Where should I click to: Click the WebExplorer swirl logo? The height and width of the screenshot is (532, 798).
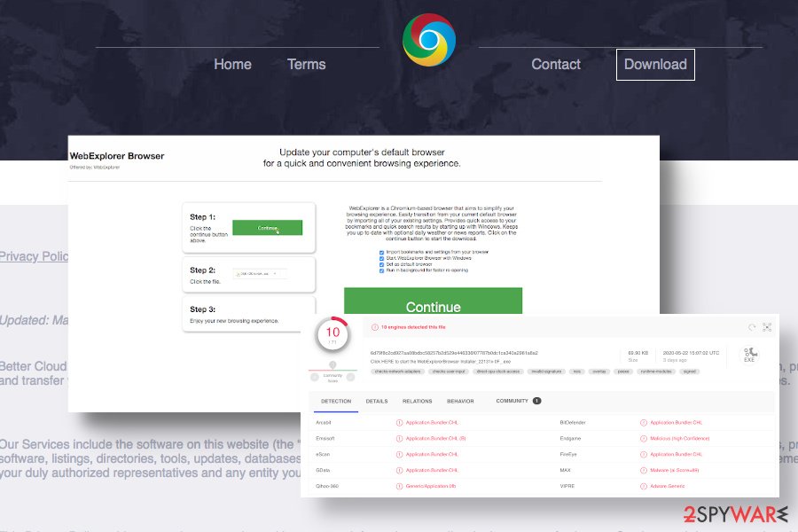(x=428, y=40)
